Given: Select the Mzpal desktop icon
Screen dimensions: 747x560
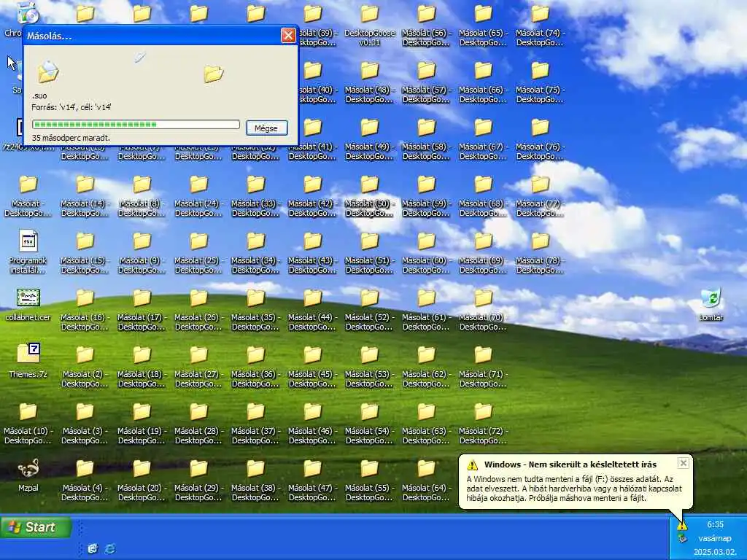Looking at the screenshot, I should click(x=28, y=475).
